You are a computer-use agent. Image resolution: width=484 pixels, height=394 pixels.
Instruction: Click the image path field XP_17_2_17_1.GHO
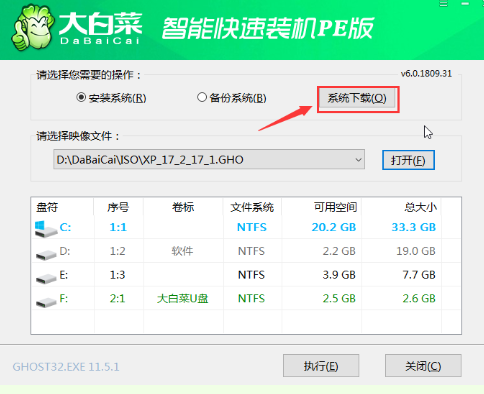tap(209, 160)
